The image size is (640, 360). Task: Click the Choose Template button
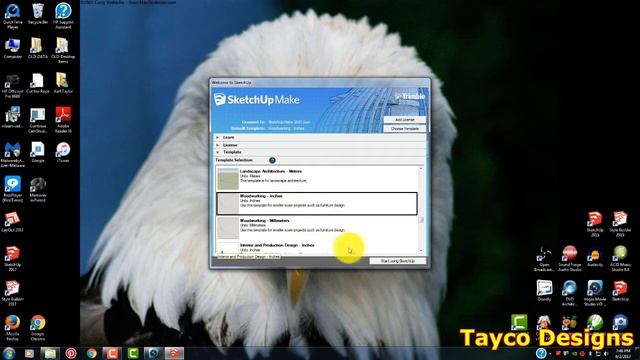click(404, 129)
